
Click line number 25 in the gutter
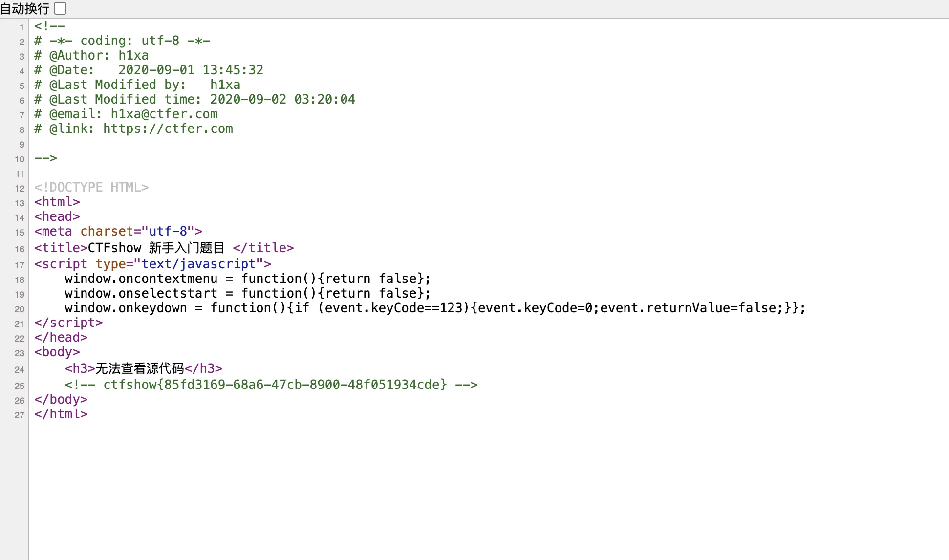click(20, 386)
